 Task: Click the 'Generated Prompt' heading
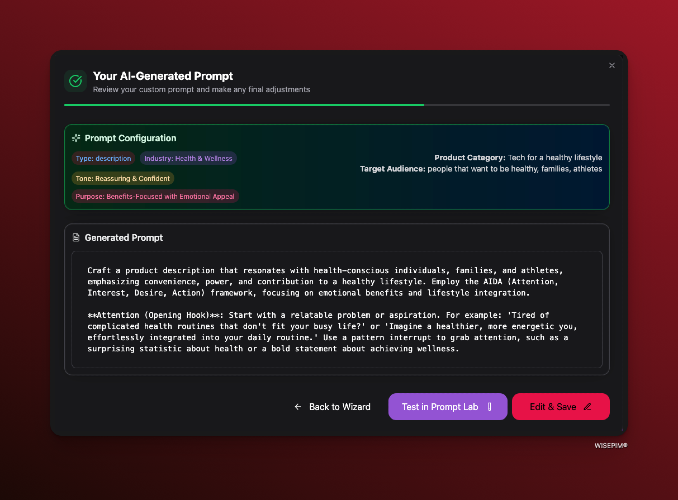[x=124, y=237]
